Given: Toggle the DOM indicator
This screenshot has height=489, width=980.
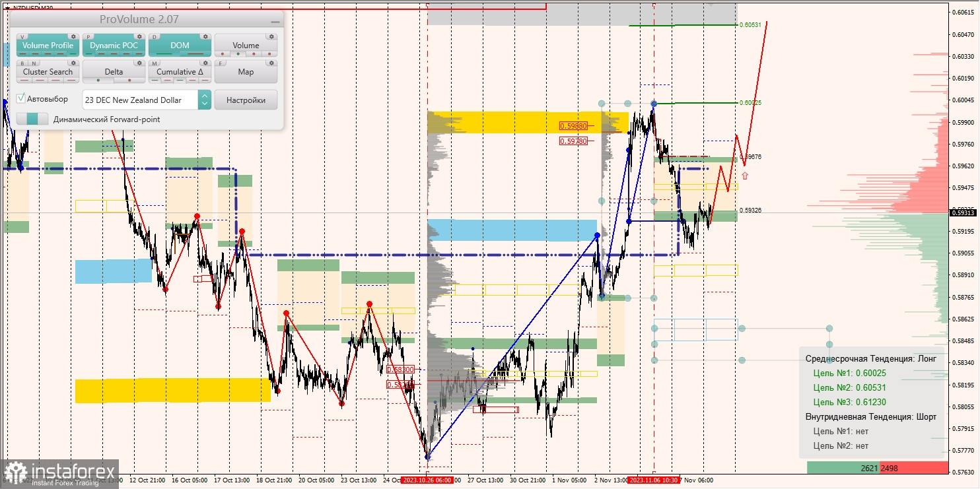Looking at the screenshot, I should coord(180,46).
